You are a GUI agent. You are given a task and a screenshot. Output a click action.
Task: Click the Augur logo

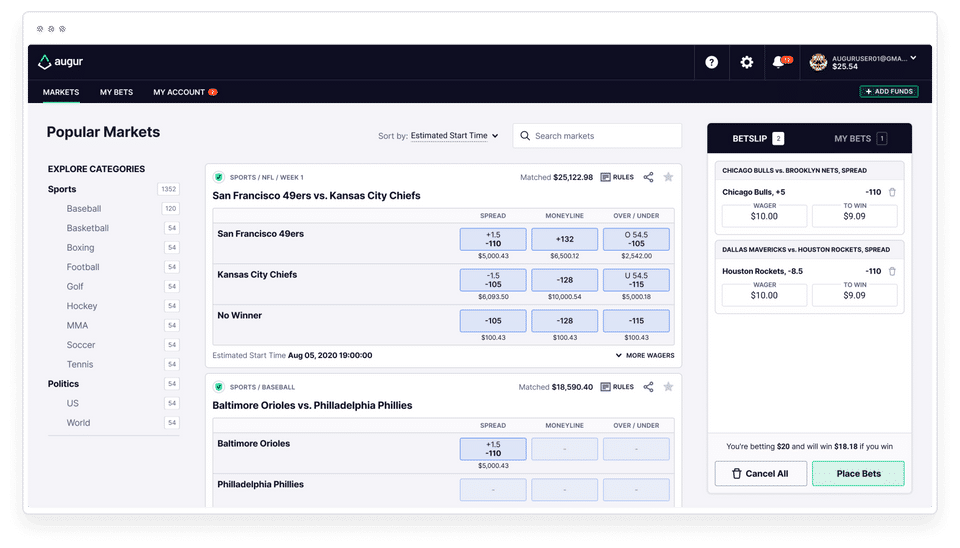[x=60, y=62]
